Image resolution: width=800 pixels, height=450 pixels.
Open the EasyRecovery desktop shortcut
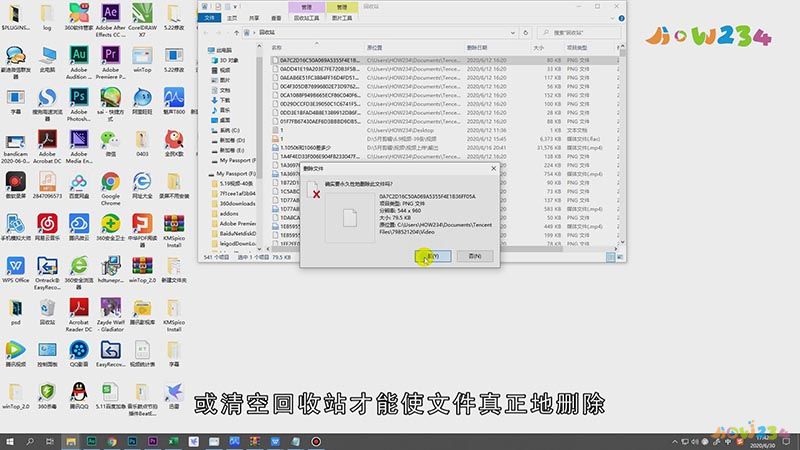point(110,354)
